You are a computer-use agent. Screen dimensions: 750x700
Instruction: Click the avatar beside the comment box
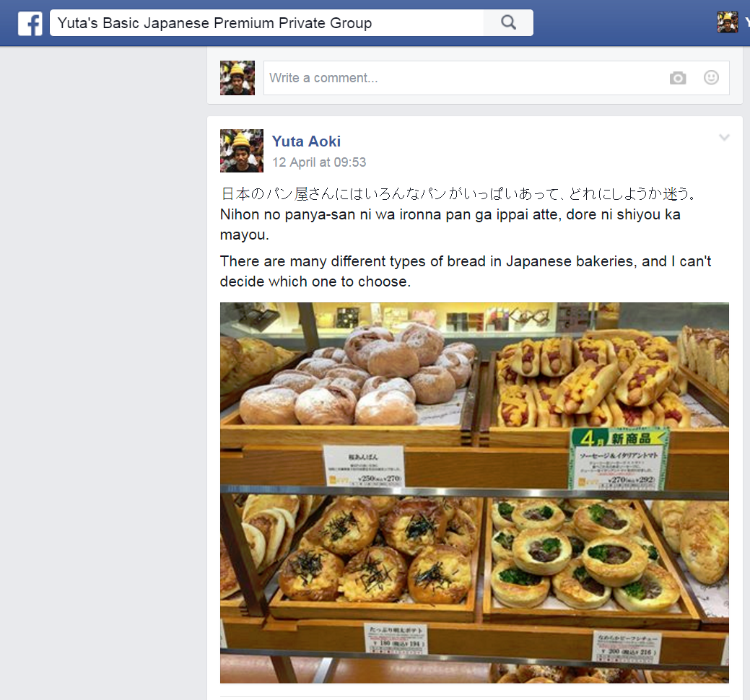(x=237, y=78)
